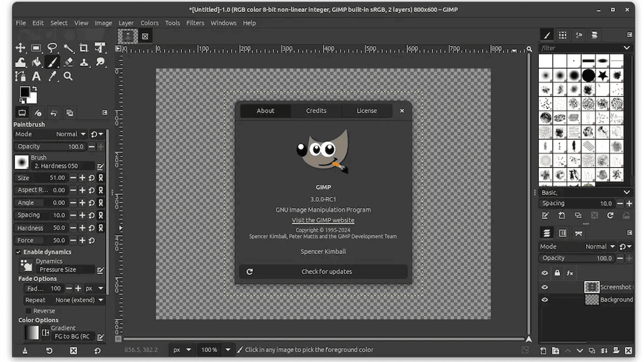The height and width of the screenshot is (362, 644).
Task: Uncheck the Enable dynamics checkbox
Action: point(18,252)
